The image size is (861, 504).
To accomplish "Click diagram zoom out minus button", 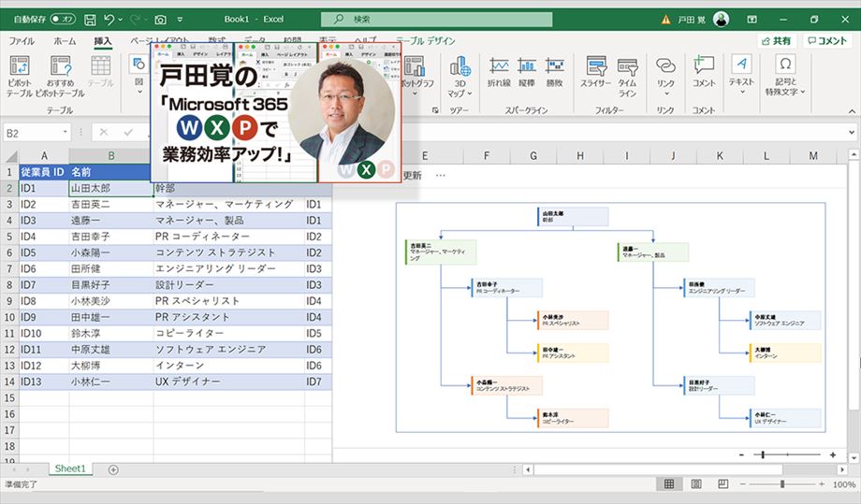I will click(x=741, y=455).
